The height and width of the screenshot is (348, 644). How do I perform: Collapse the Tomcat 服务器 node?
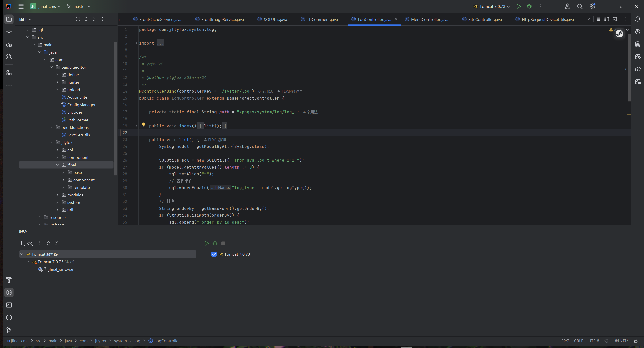pos(22,254)
